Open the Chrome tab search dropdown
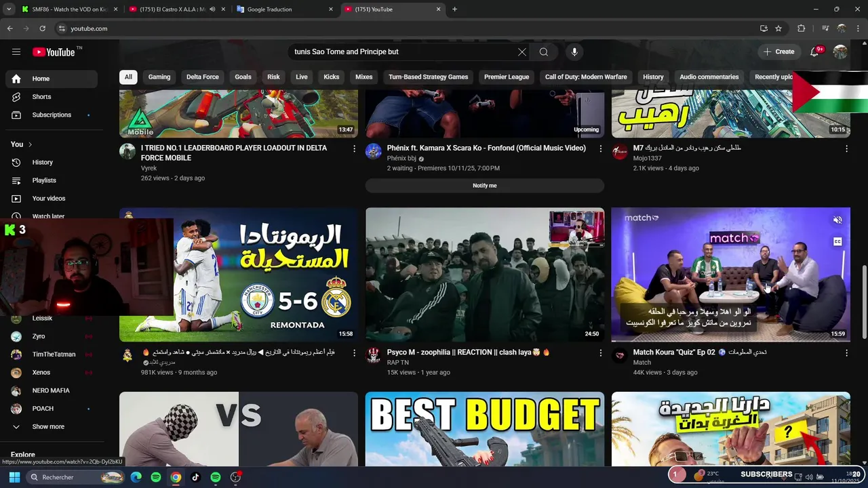The width and height of the screenshot is (868, 488). [9, 9]
